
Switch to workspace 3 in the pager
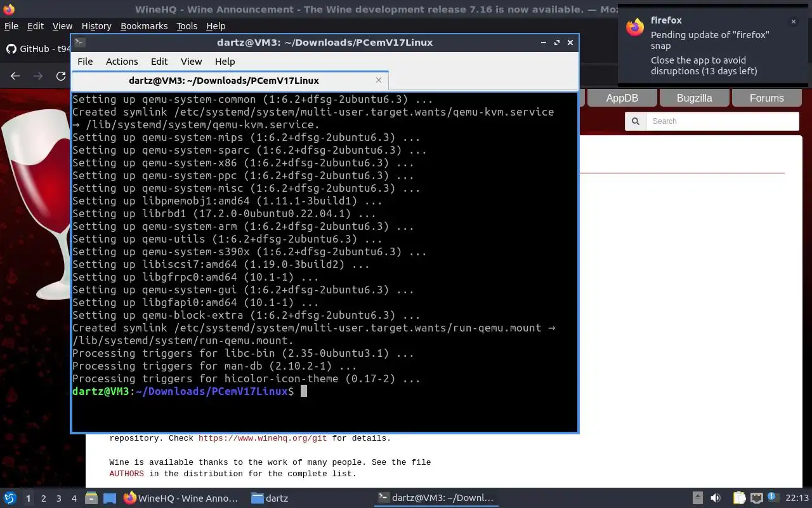(x=58, y=498)
